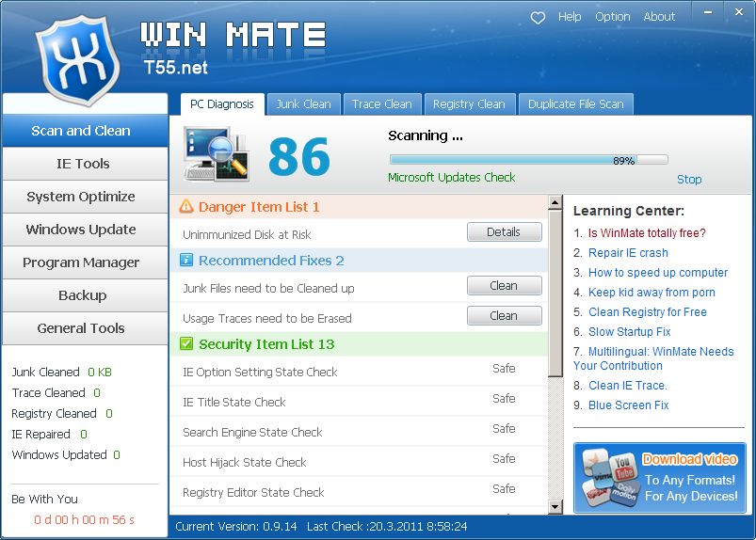Click the Security Item List checkmark icon

pos(186,344)
